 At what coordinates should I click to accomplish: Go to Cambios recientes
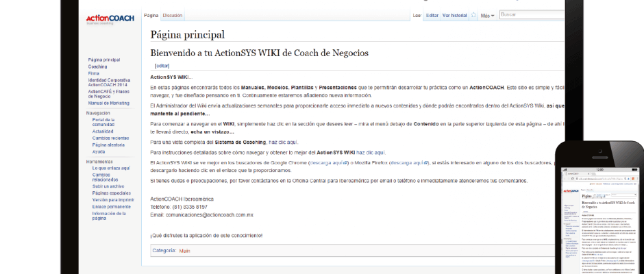pyautogui.click(x=111, y=138)
